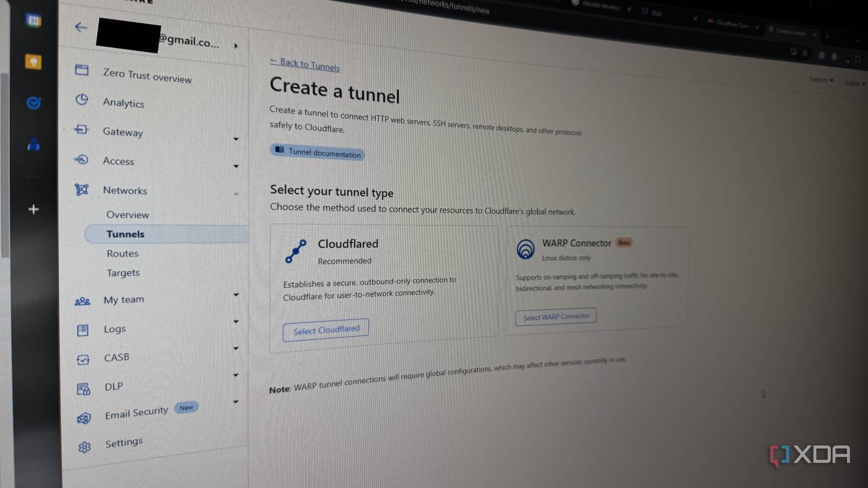Click the Select WARP Connector button
The height and width of the screenshot is (488, 868).
(x=556, y=316)
